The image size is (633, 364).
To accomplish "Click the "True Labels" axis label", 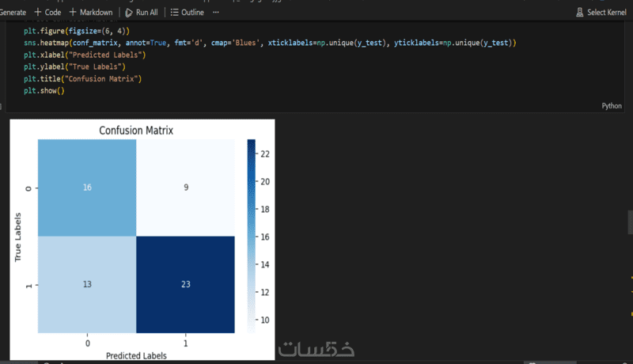I will pyautogui.click(x=17, y=236).
